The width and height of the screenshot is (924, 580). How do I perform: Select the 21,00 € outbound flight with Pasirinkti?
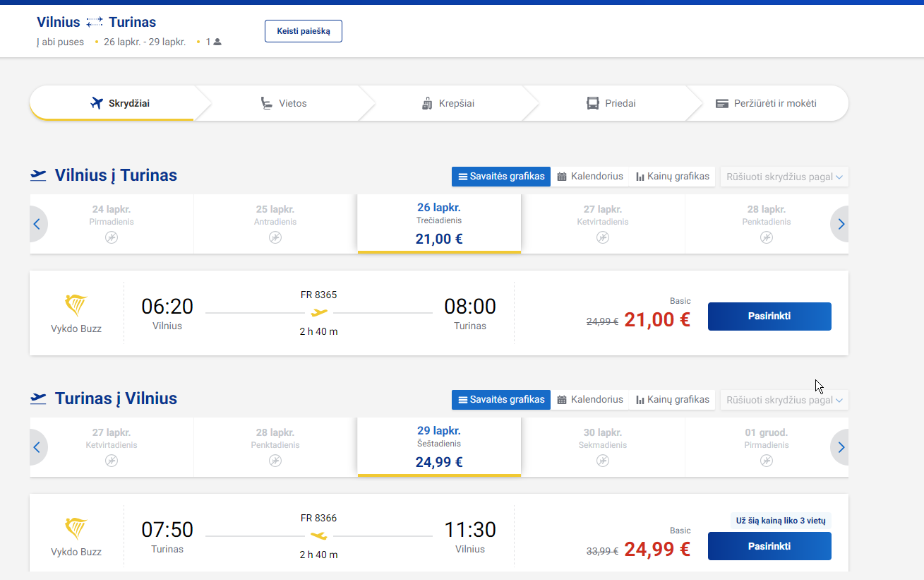[x=769, y=316]
